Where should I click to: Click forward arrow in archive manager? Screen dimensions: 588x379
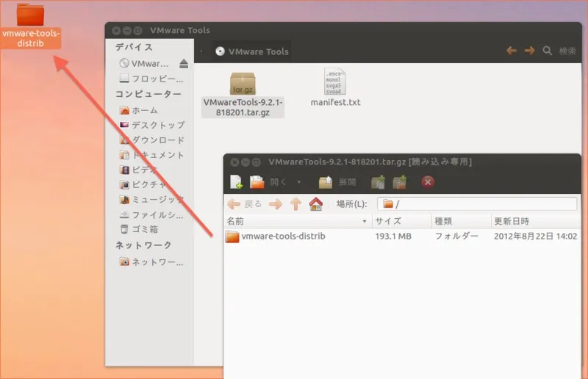tap(275, 204)
